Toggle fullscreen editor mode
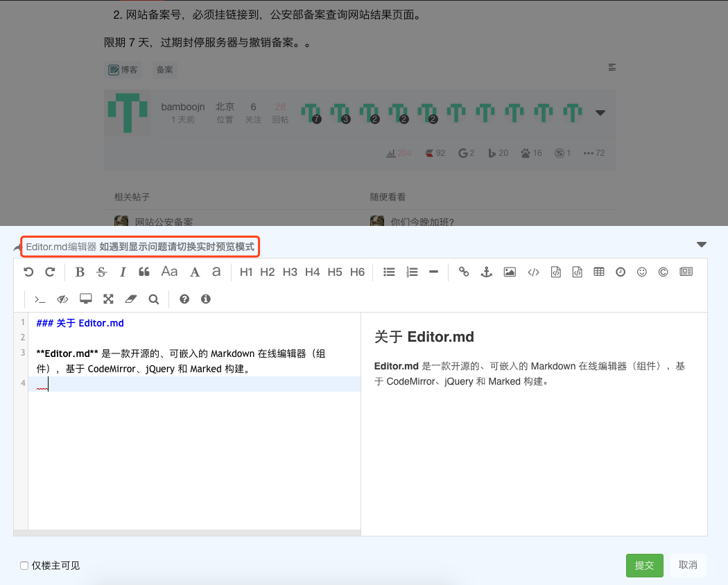The height and width of the screenshot is (585, 728). tap(108, 299)
